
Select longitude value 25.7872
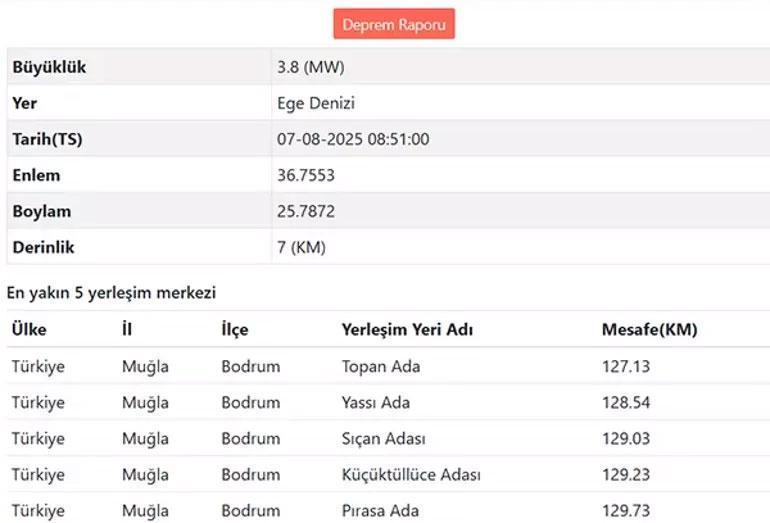pos(305,211)
